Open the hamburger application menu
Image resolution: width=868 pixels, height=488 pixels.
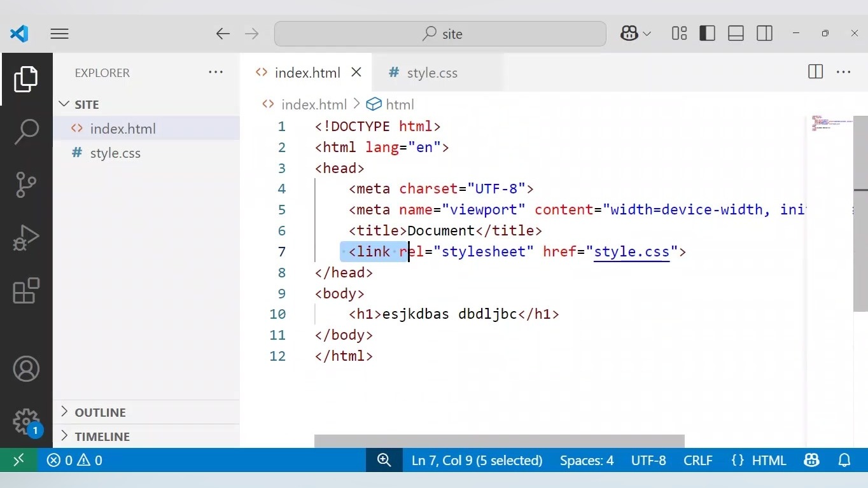coord(59,34)
